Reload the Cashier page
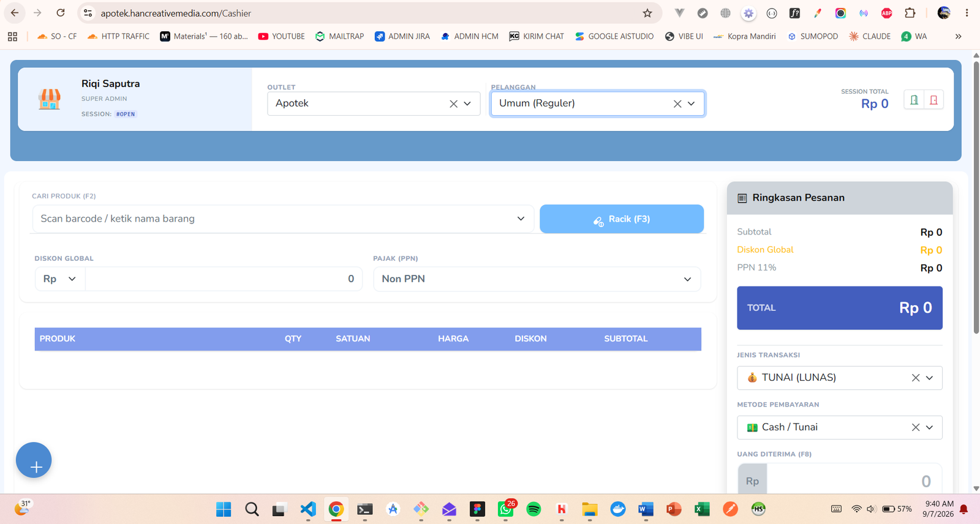 tap(61, 13)
